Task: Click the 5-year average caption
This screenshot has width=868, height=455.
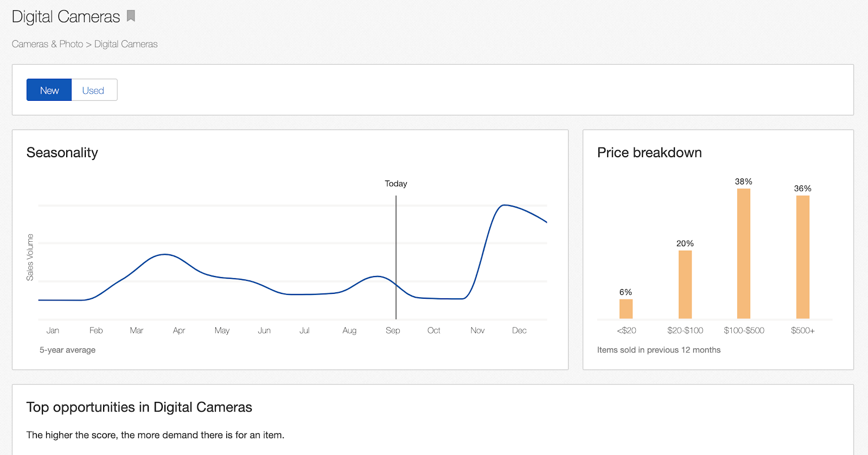Action: pyautogui.click(x=67, y=350)
